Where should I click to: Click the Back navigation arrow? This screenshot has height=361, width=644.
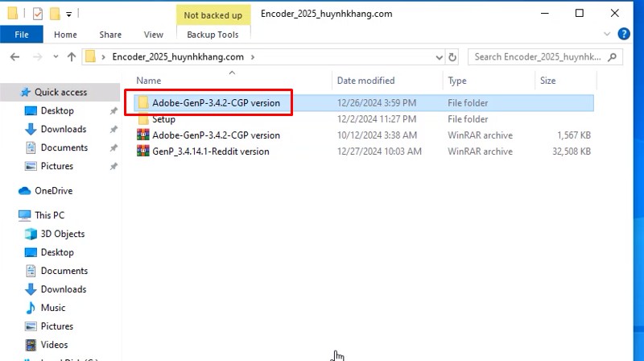coord(16,57)
